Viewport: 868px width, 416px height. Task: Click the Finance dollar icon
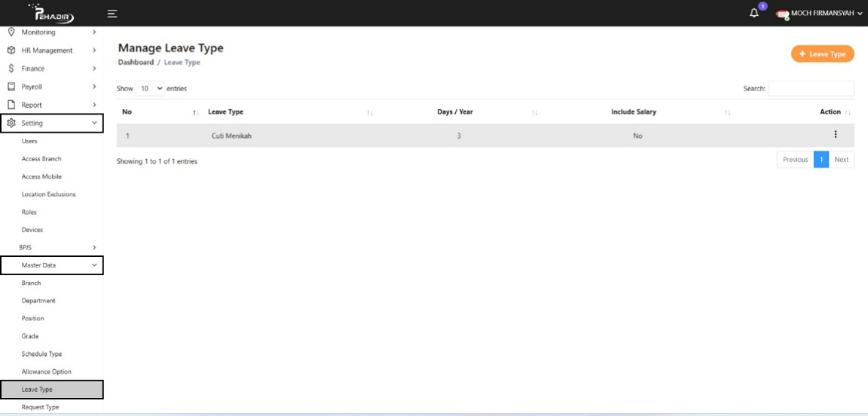point(11,69)
